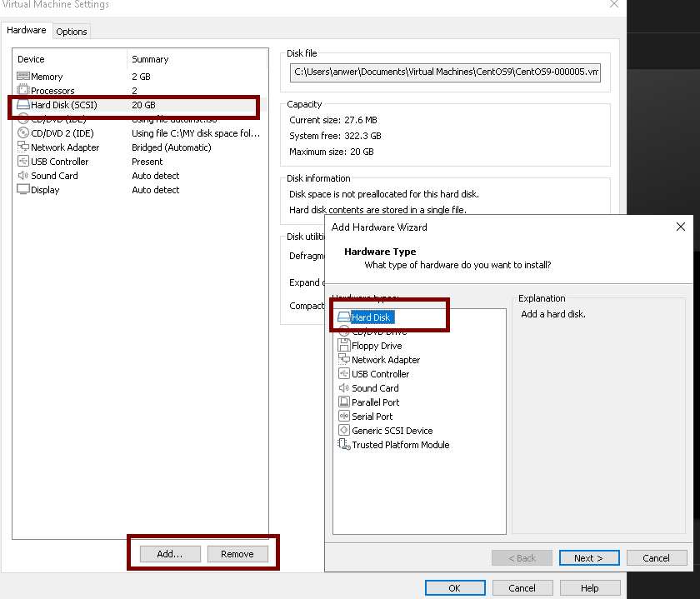Screen dimensions: 700x599
Task: Select Network Adapter icon in device list
Action: pos(23,147)
